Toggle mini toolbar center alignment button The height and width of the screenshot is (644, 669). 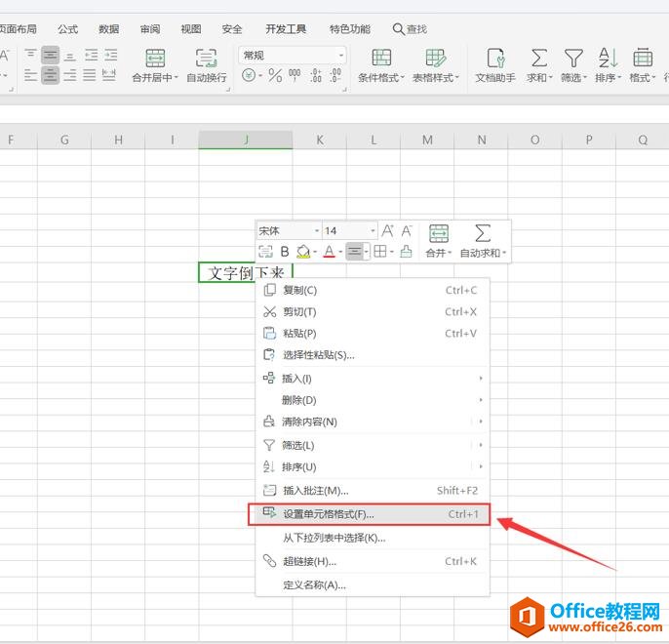pyautogui.click(x=355, y=252)
